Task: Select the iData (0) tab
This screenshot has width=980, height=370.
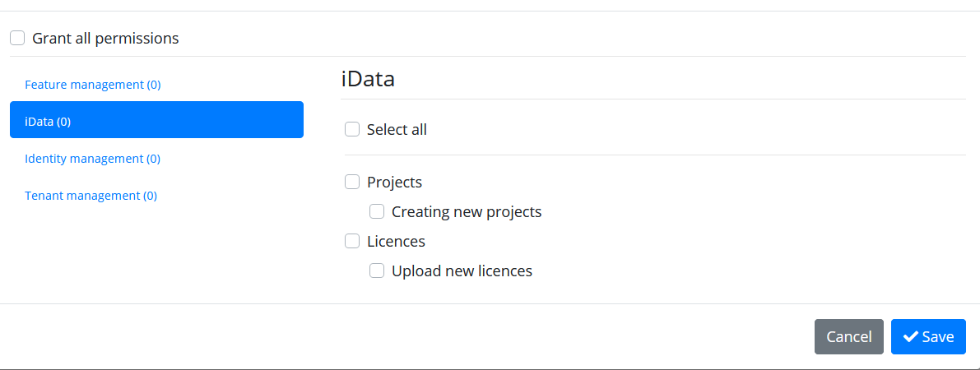Action: [157, 120]
